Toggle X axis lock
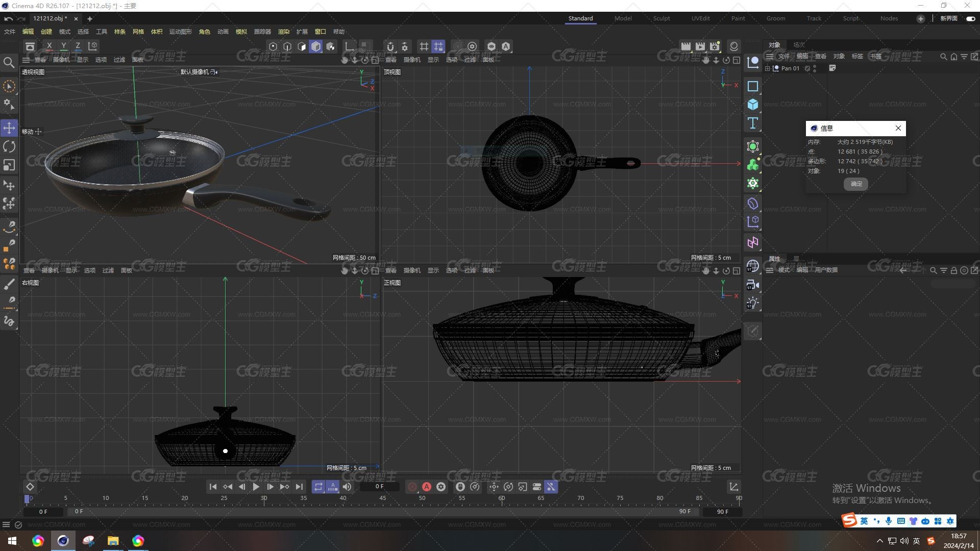 49,46
